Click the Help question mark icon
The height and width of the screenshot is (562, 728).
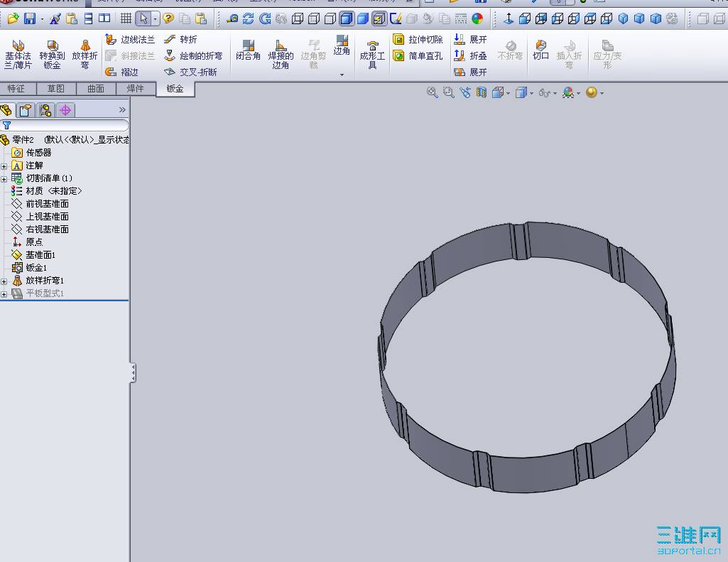coord(168,18)
